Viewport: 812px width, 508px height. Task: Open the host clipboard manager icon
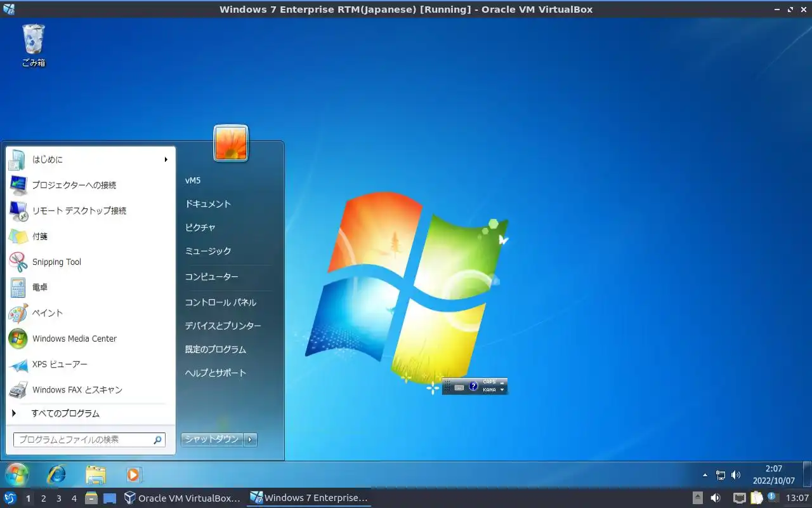(x=756, y=498)
